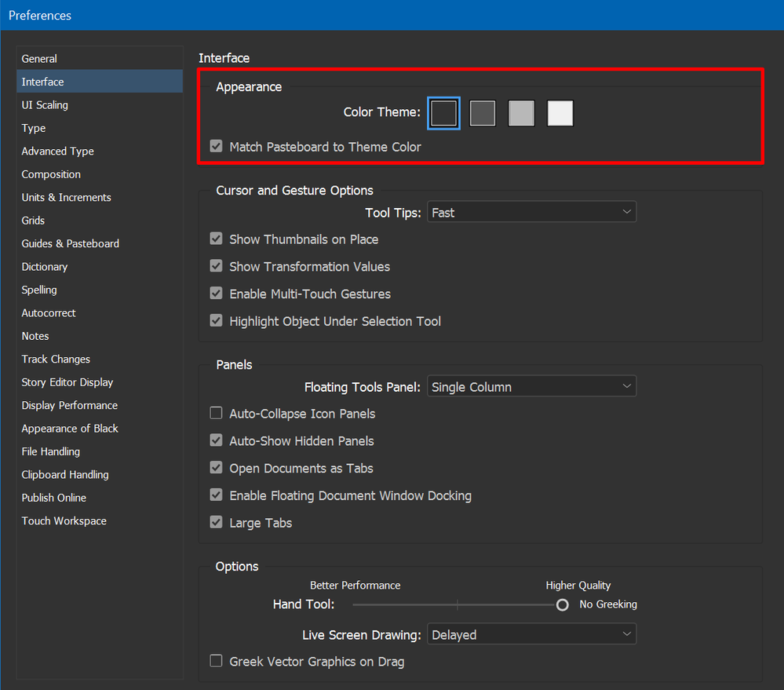This screenshot has width=784, height=690.
Task: Open the Tool Tips dropdown
Action: tap(531, 212)
